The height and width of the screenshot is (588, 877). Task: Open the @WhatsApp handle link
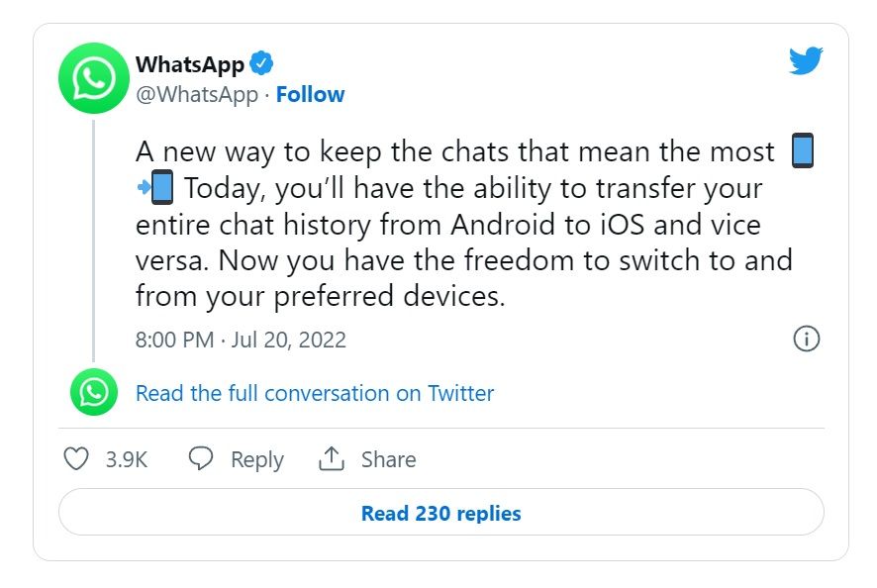(x=196, y=95)
